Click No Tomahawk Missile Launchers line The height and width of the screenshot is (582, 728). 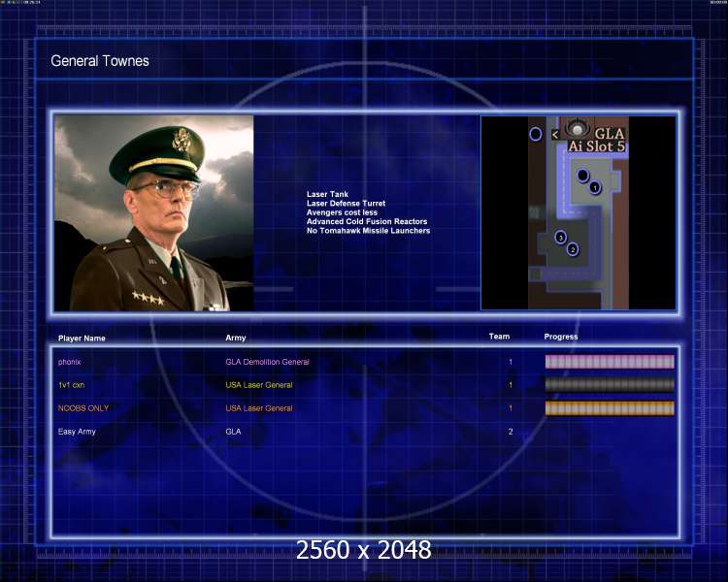tap(368, 231)
